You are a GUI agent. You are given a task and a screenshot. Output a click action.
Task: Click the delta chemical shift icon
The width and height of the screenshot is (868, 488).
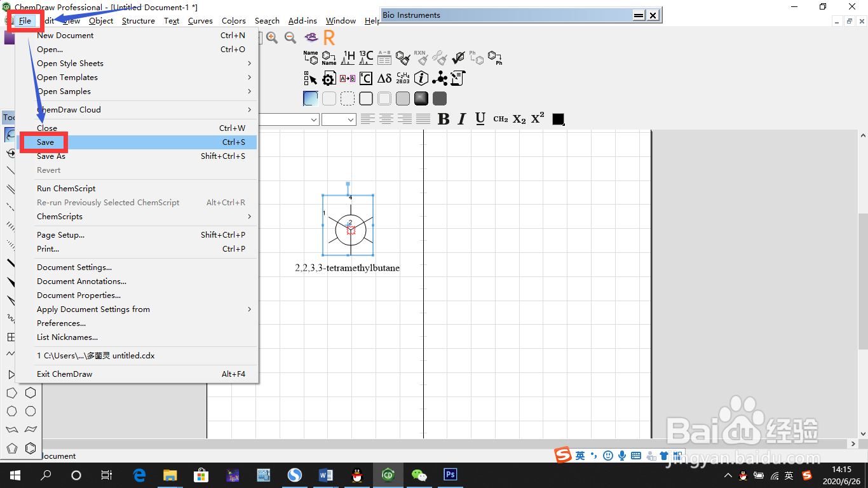point(384,78)
